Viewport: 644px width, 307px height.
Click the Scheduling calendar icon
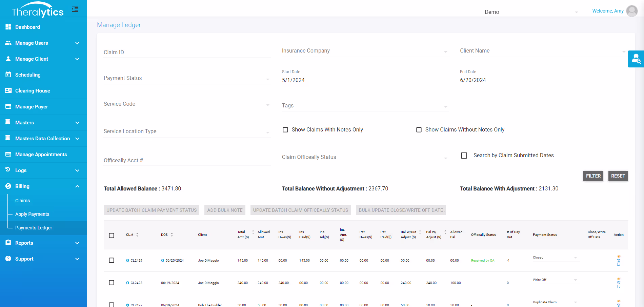(8, 75)
